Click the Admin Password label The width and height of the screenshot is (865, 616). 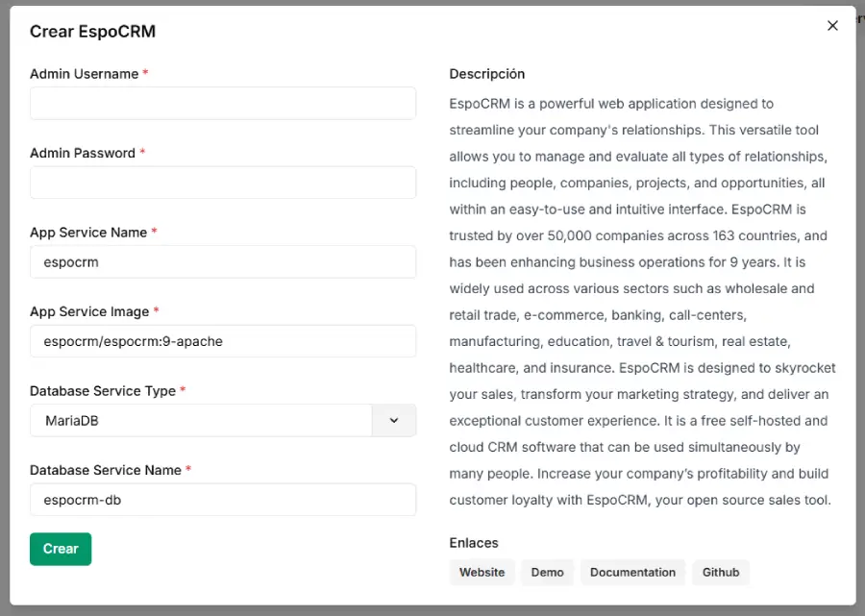pyautogui.click(x=83, y=153)
